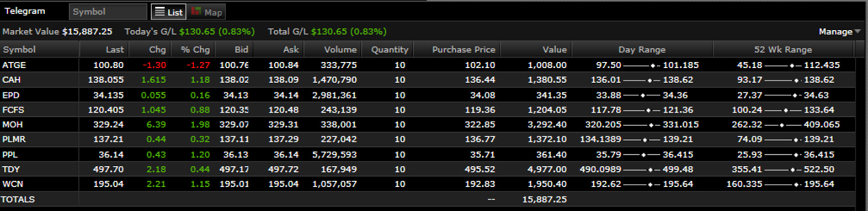Select the PPL symbol
Viewport: 868px width, 211px height.
tap(10, 155)
